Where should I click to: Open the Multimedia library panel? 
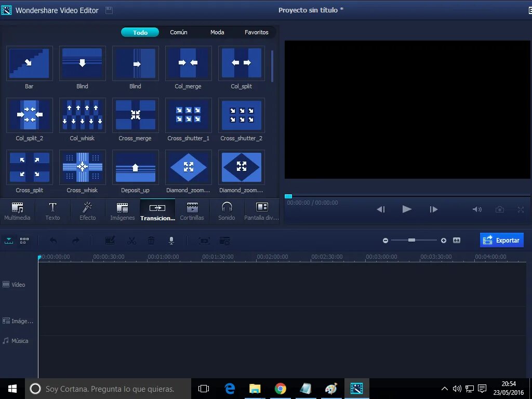(17, 211)
